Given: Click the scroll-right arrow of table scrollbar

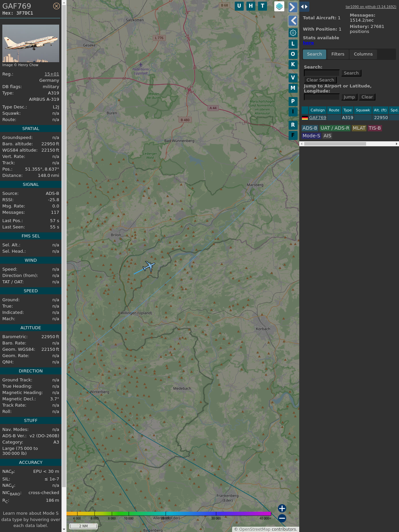Looking at the screenshot, I should tap(397, 144).
